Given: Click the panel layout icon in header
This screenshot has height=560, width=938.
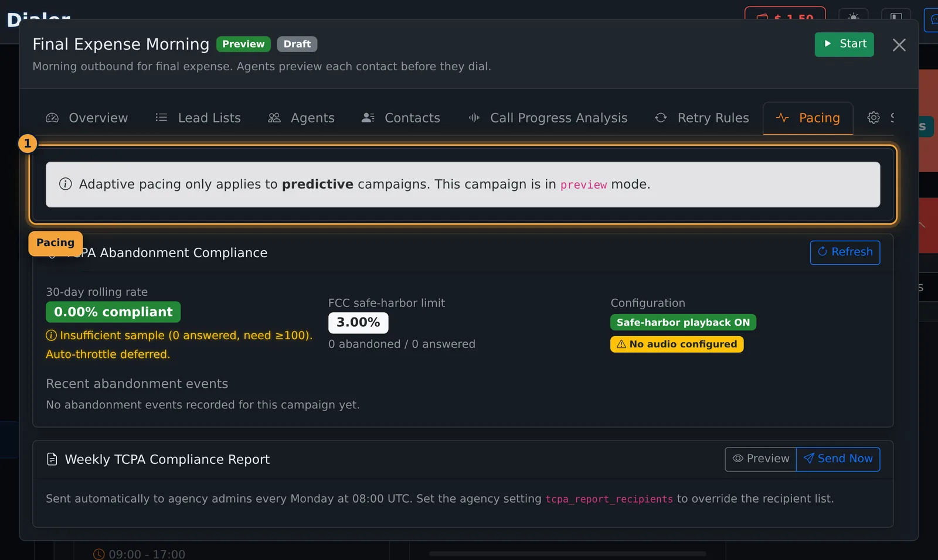Looking at the screenshot, I should point(896,18).
